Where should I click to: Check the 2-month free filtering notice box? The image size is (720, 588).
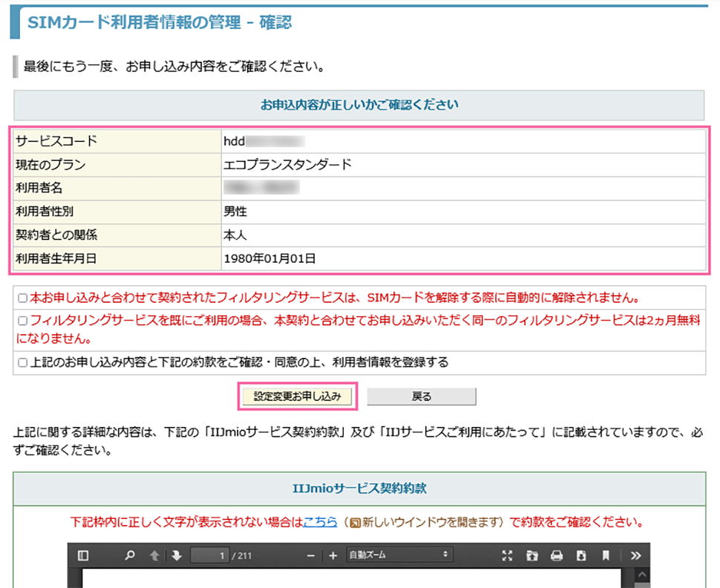22,321
